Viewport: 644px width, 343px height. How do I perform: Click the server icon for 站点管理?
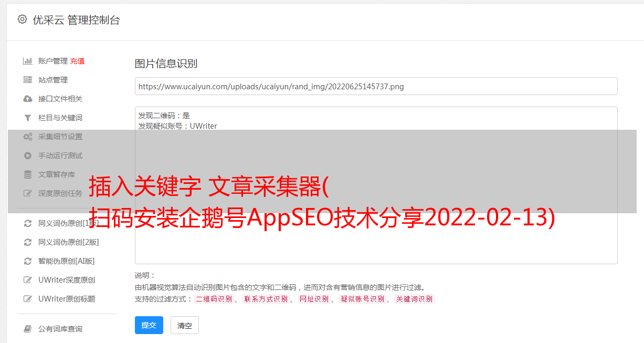coord(28,80)
